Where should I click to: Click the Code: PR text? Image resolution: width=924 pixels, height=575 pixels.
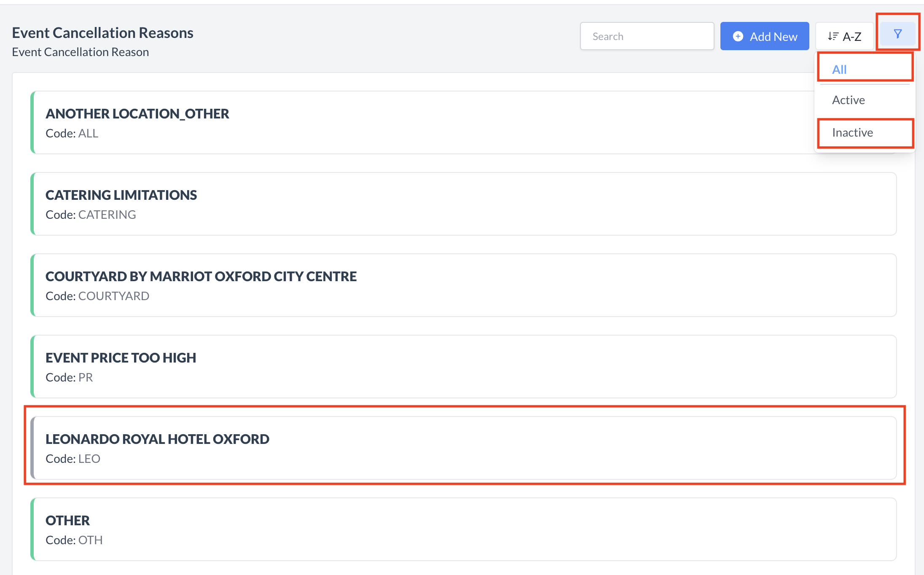[69, 378]
